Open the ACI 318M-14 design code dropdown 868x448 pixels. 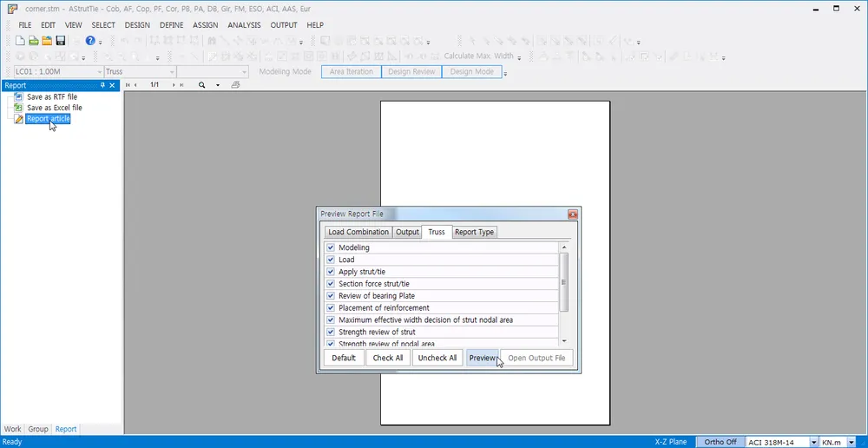(814, 442)
